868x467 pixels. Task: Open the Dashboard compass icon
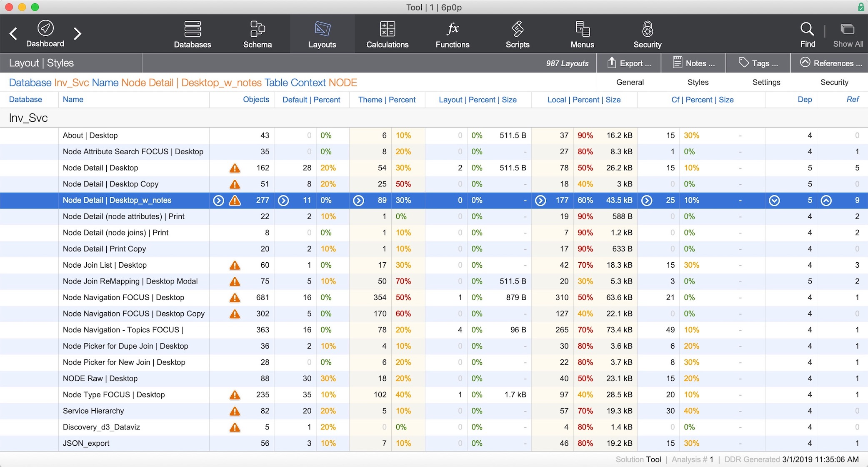[x=45, y=28]
